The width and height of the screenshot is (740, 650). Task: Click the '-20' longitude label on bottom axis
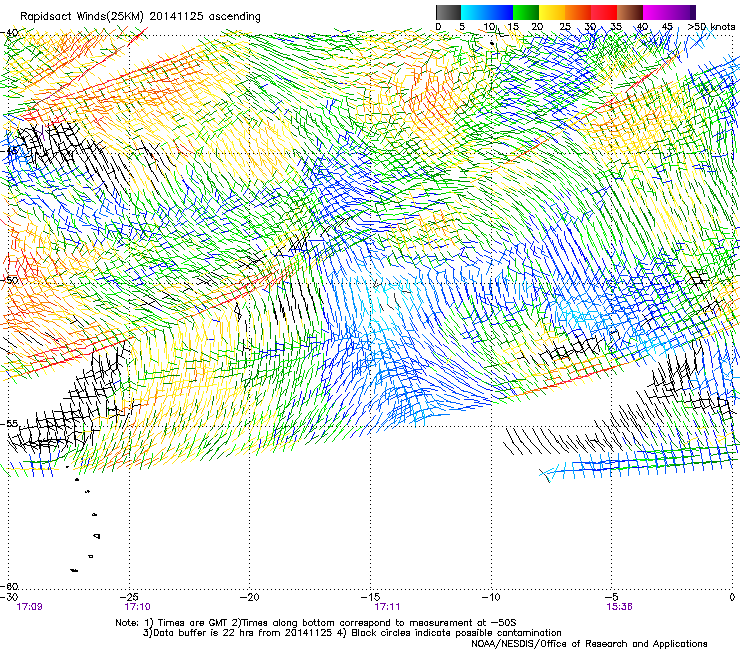(x=250, y=597)
